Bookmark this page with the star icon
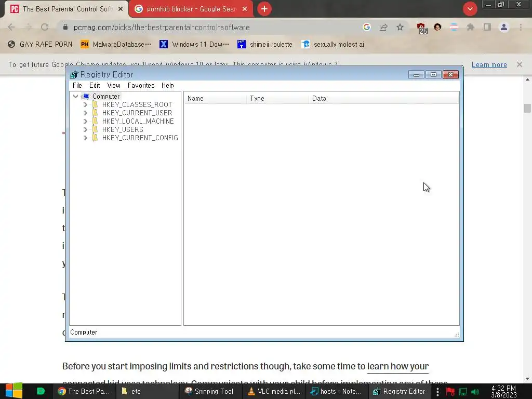 click(x=400, y=27)
